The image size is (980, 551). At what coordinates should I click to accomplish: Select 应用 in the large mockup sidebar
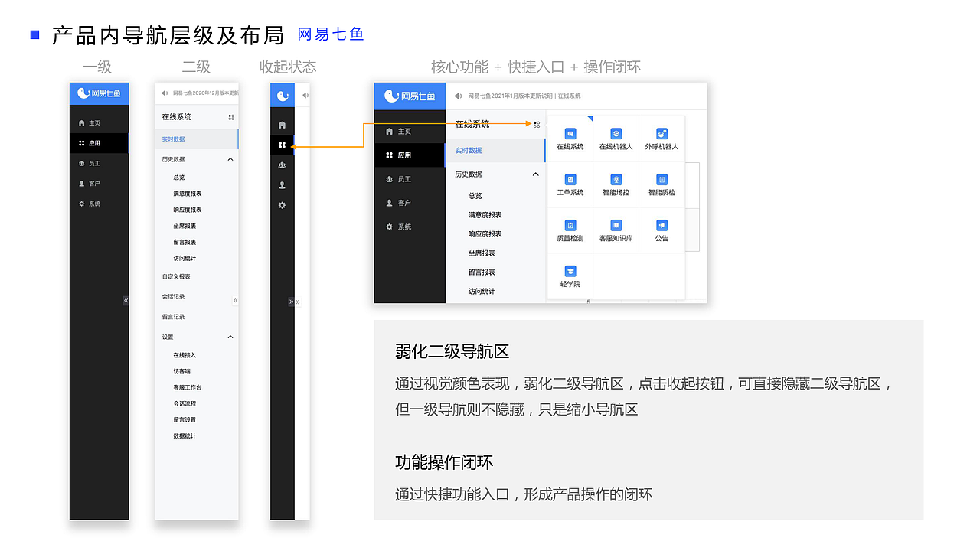[x=410, y=155]
